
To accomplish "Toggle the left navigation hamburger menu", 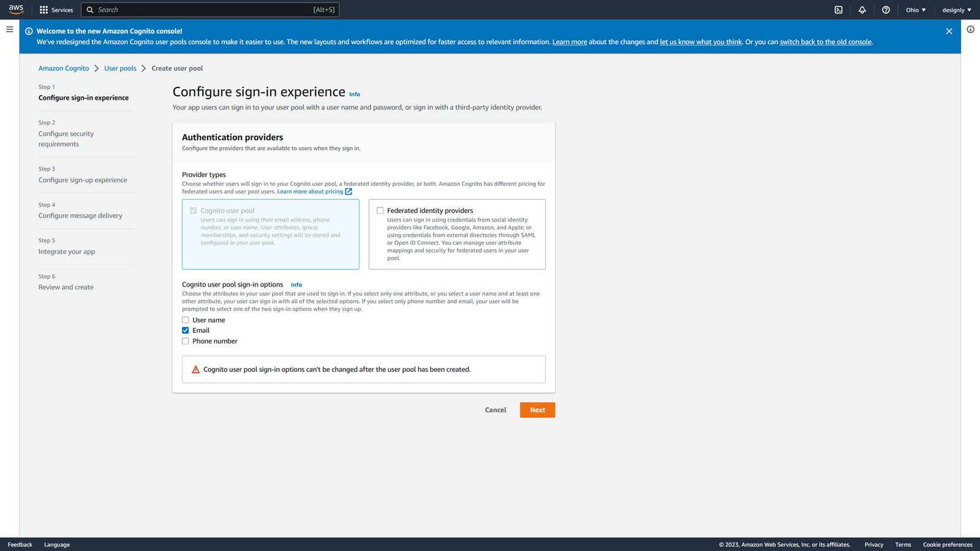I will point(9,29).
